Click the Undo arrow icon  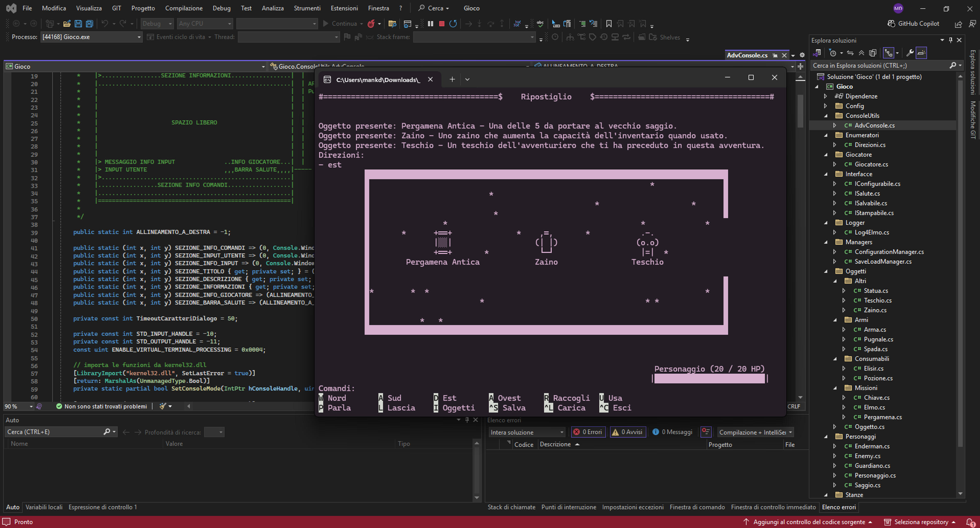[105, 24]
